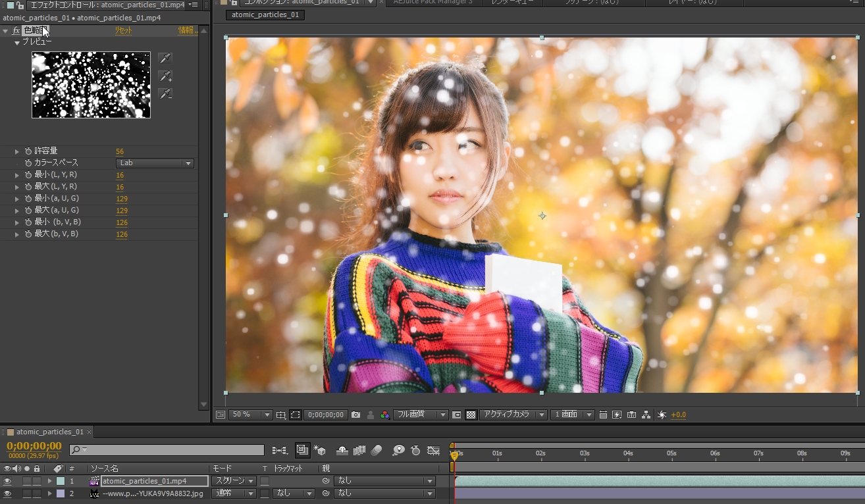Collapse the プレビュー section
The width and height of the screenshot is (865, 504).
17,42
